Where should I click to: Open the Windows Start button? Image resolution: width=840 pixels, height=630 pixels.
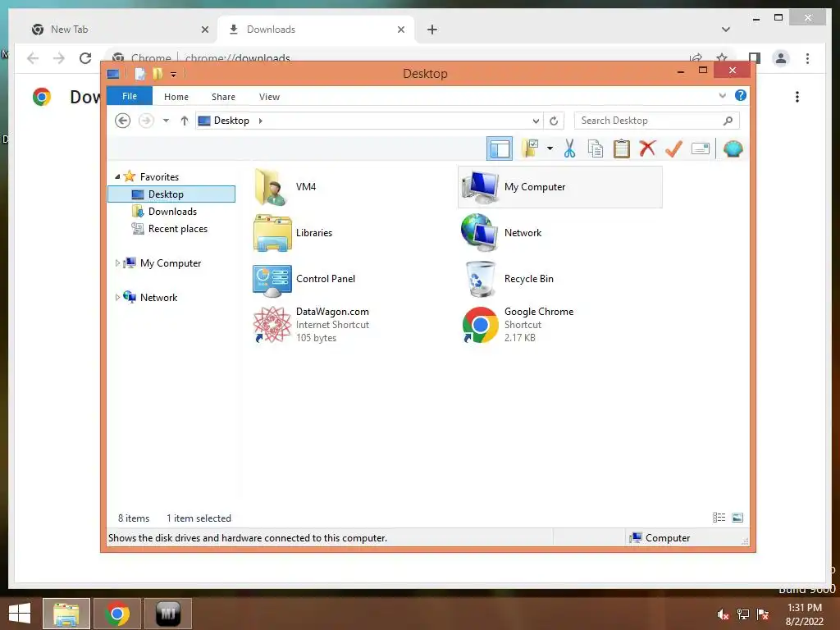tap(20, 614)
